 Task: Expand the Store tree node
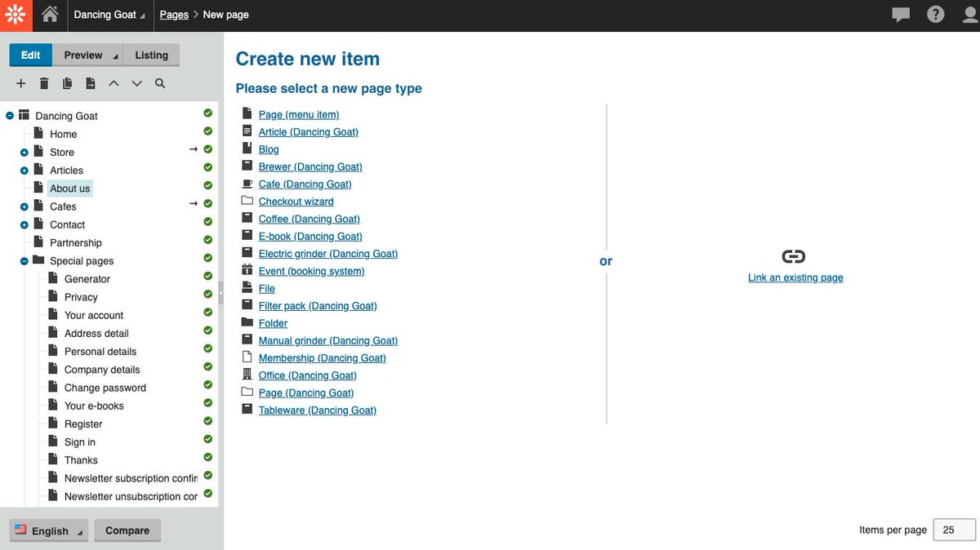24,153
